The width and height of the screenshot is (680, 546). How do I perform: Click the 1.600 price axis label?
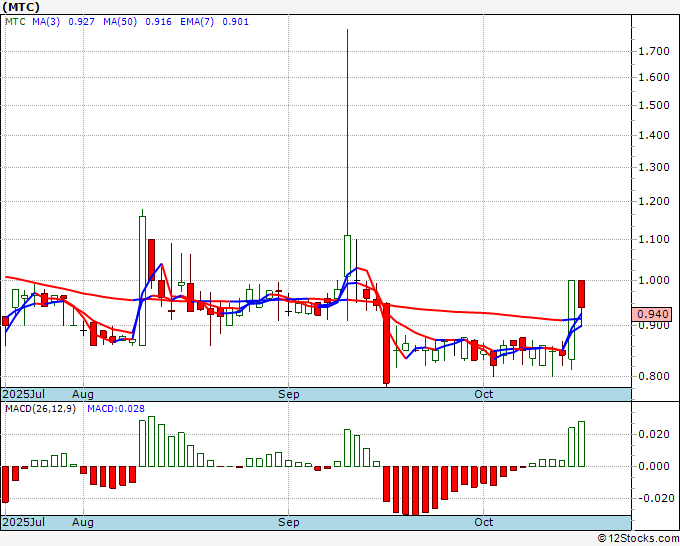point(654,78)
